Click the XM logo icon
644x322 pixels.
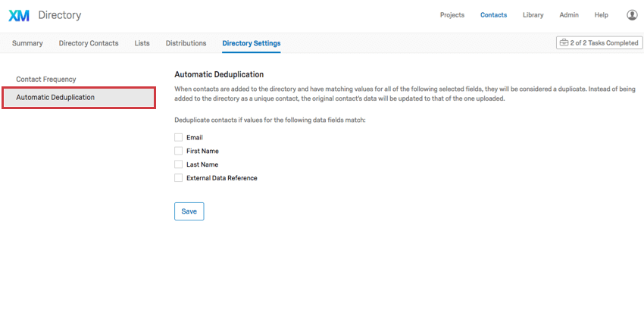pyautogui.click(x=19, y=16)
